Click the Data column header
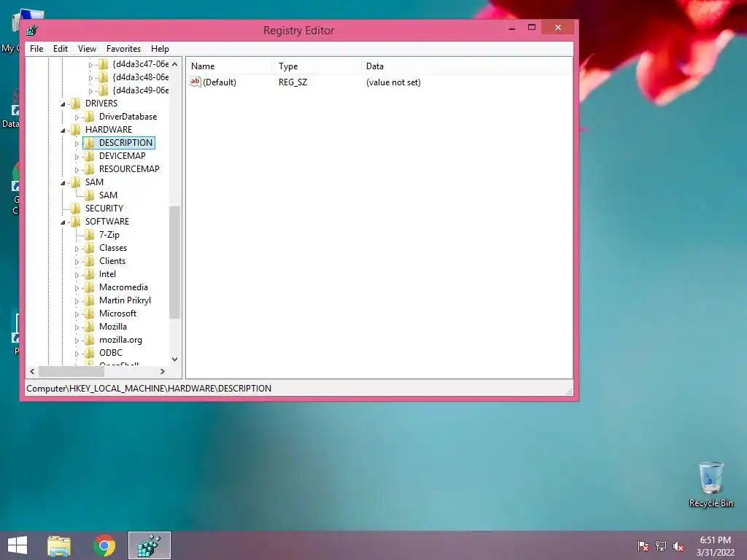 [466, 66]
